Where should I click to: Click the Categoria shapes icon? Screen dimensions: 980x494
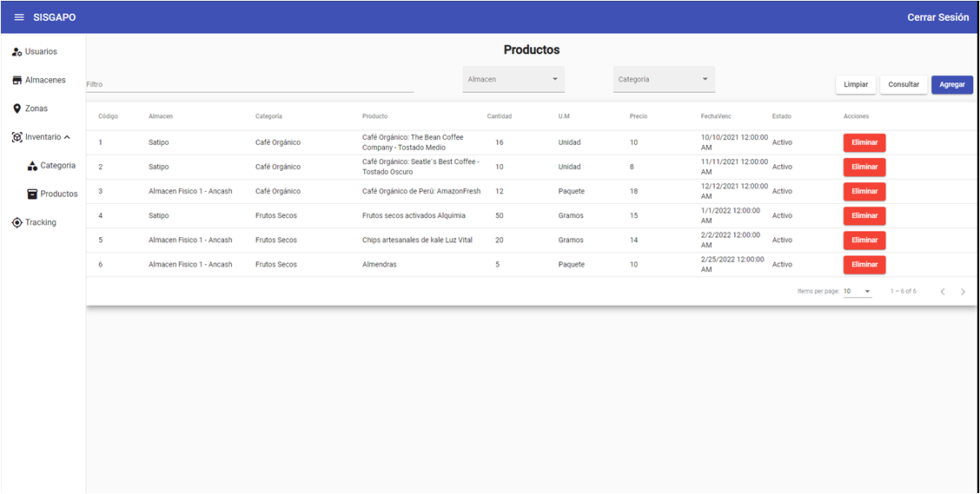click(x=32, y=166)
